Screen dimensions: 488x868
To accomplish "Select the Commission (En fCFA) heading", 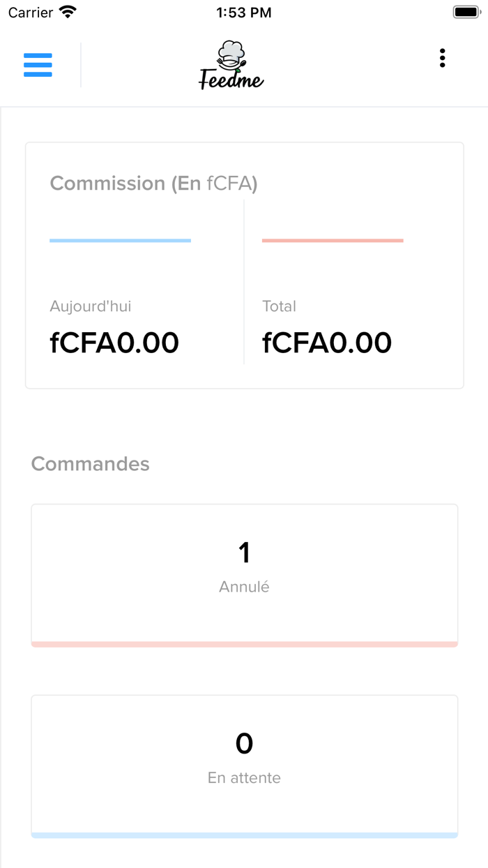I will pos(154,184).
